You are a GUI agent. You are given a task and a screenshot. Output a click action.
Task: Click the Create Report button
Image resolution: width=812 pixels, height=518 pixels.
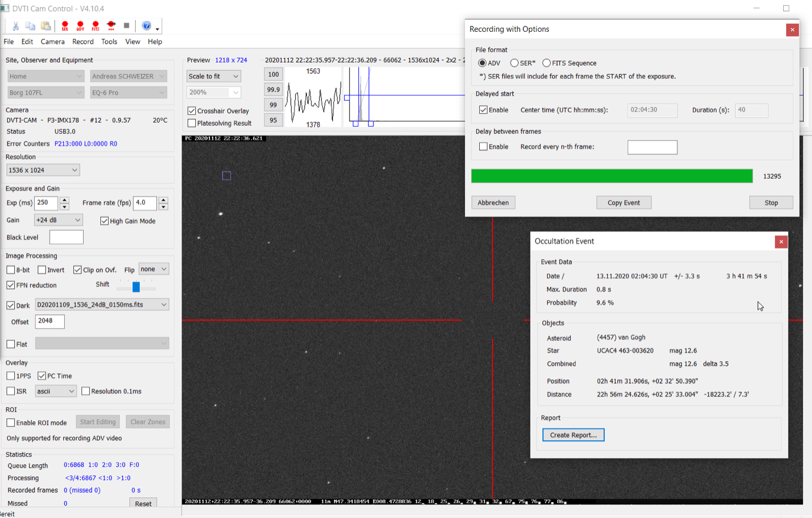click(x=573, y=435)
